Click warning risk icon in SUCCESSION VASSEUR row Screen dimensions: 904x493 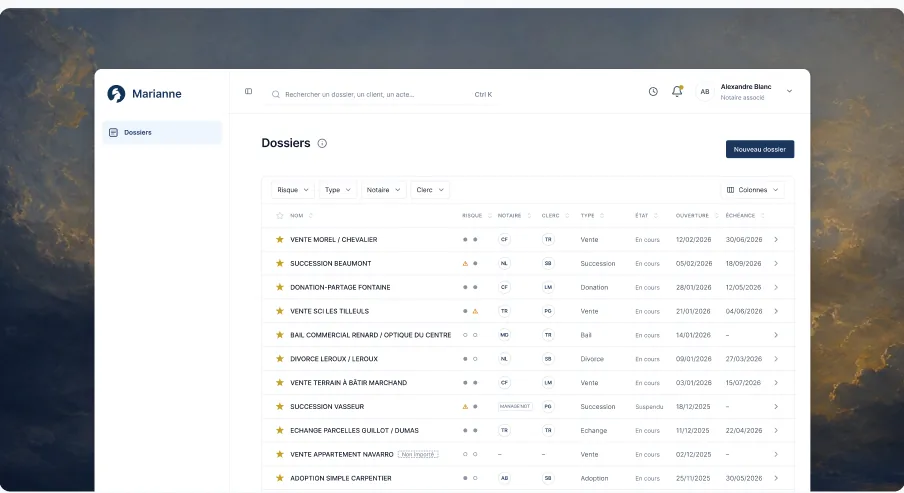pos(465,407)
